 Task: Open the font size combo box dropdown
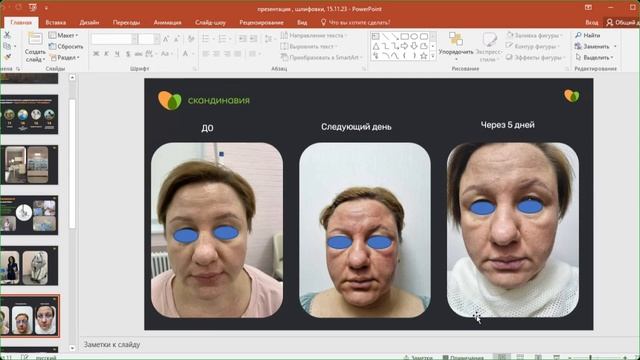[x=156, y=39]
